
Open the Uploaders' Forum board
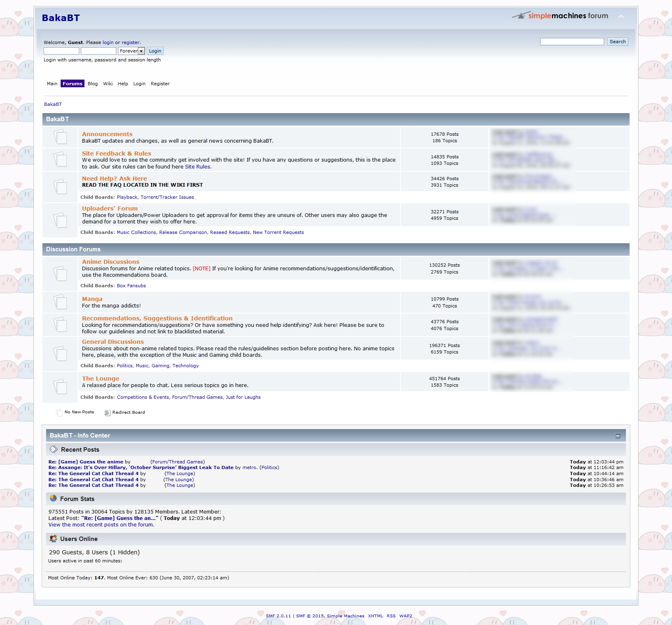110,208
